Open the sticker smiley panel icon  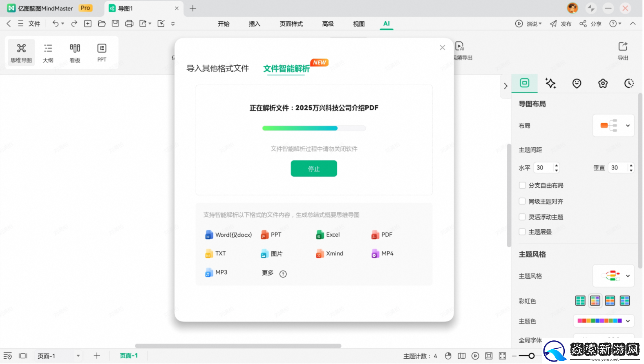pos(577,83)
